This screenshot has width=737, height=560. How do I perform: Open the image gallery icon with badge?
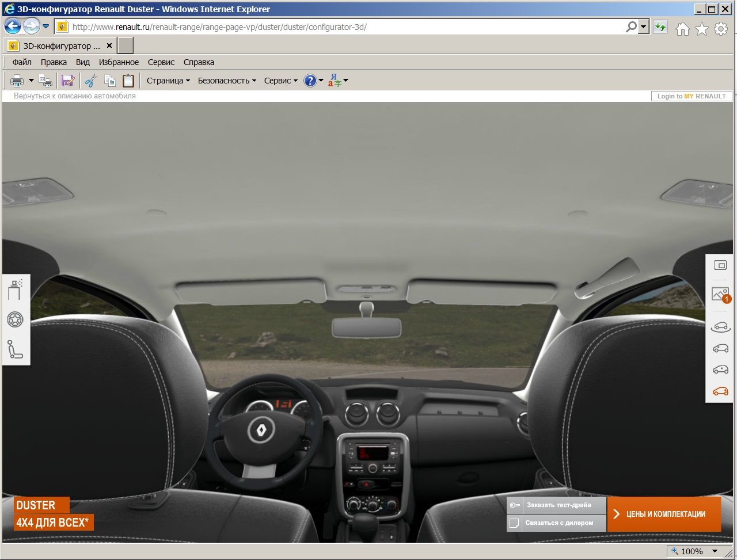(x=720, y=295)
